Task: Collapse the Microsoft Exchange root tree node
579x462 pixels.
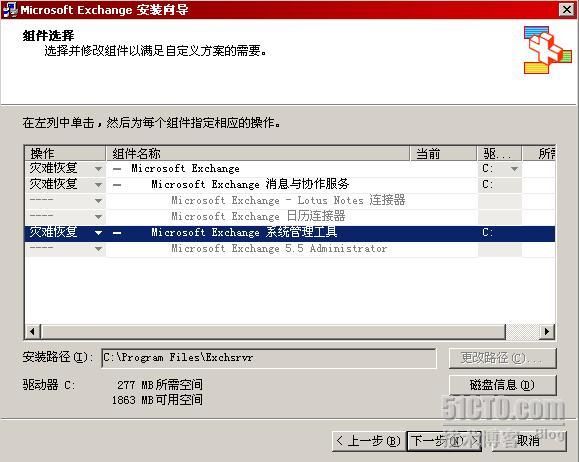Action: pyautogui.click(x=117, y=169)
